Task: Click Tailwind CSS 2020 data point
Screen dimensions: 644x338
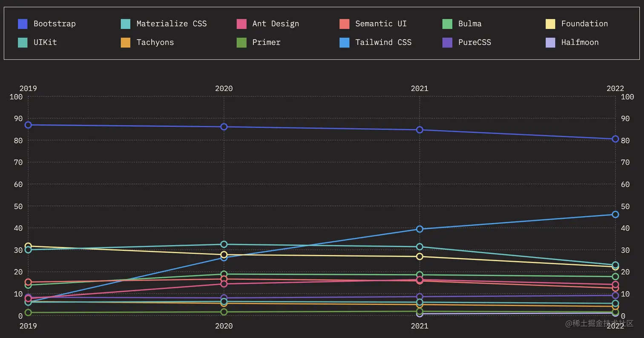Action: 224,258
